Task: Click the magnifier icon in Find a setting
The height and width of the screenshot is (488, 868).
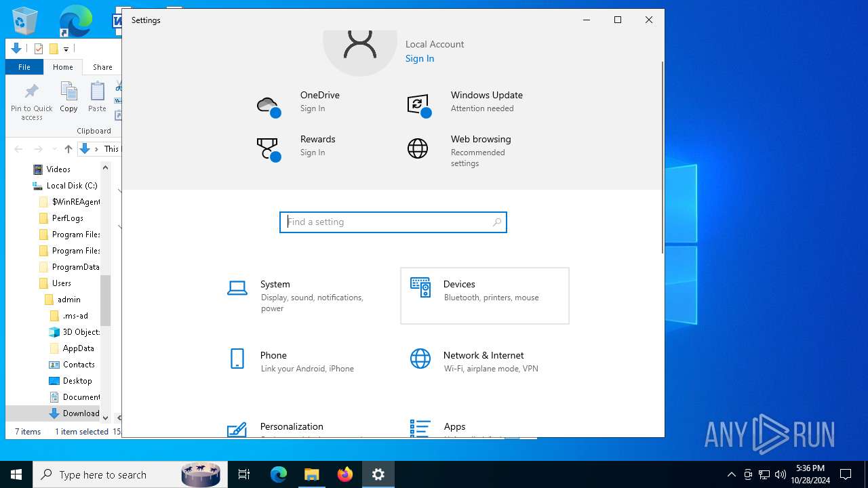Action: [497, 222]
